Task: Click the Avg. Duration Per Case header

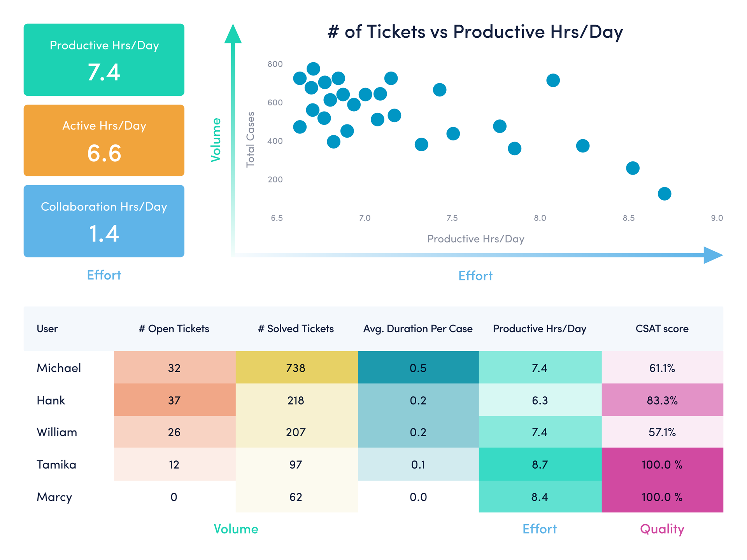Action: [418, 329]
